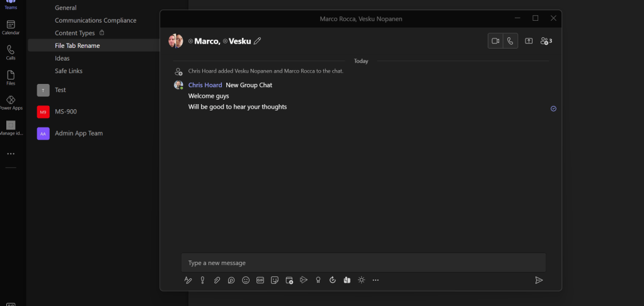The height and width of the screenshot is (306, 644).
Task: Send the message with arrow icon
Action: pyautogui.click(x=539, y=280)
